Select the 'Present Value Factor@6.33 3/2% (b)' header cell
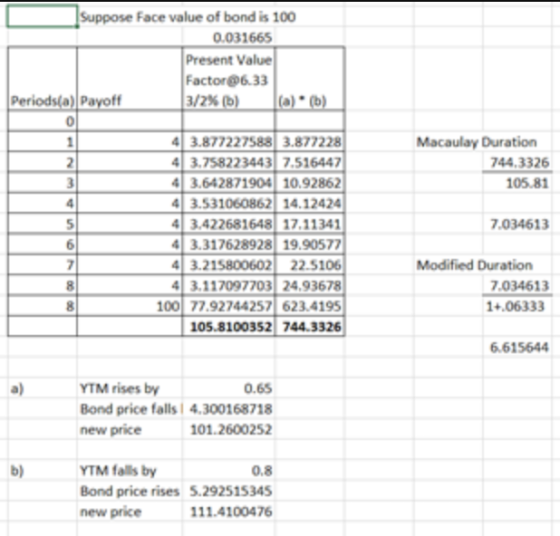The height and width of the screenshot is (536, 560). coord(229,79)
